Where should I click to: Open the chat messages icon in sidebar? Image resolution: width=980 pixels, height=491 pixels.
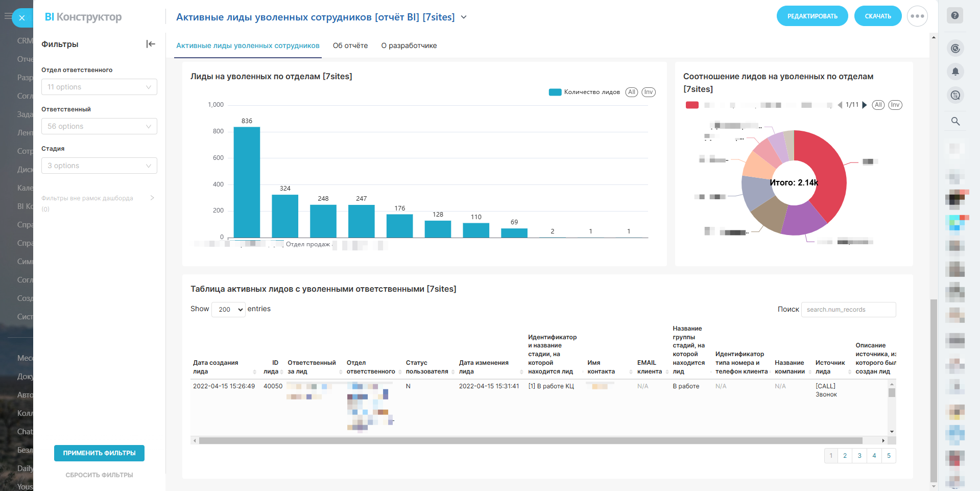click(x=955, y=95)
